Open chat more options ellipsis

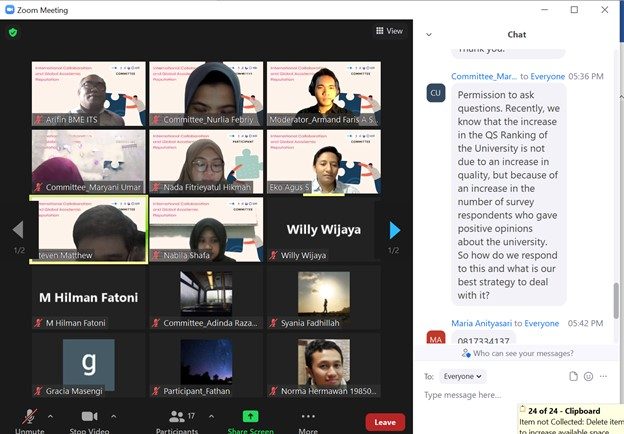(x=604, y=376)
